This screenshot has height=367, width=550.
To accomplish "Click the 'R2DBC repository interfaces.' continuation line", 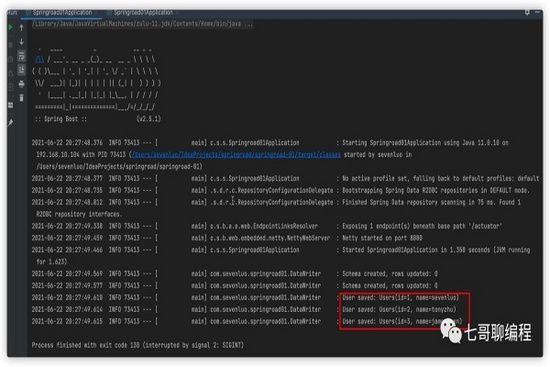I will (79, 214).
